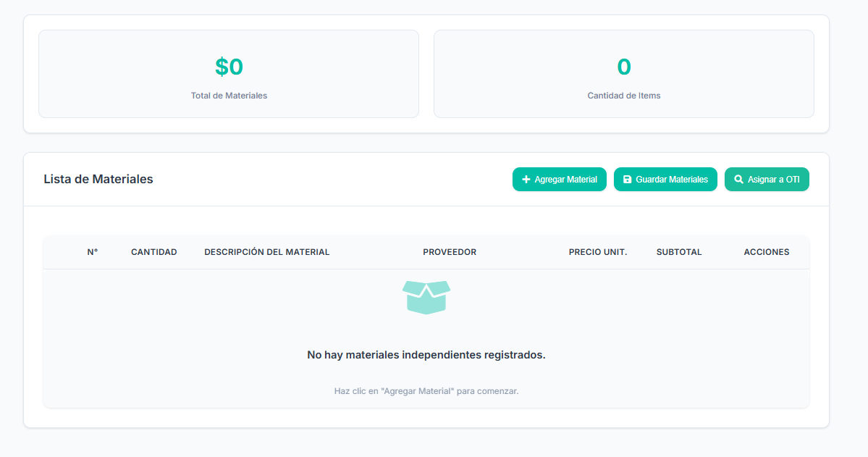
Task: Click the SUBTOTAL column header
Action: tap(679, 252)
